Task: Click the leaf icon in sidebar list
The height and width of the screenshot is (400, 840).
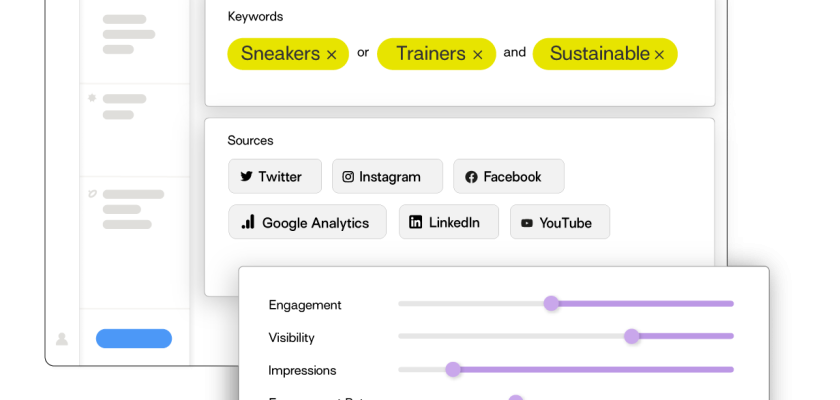Action: click(92, 193)
